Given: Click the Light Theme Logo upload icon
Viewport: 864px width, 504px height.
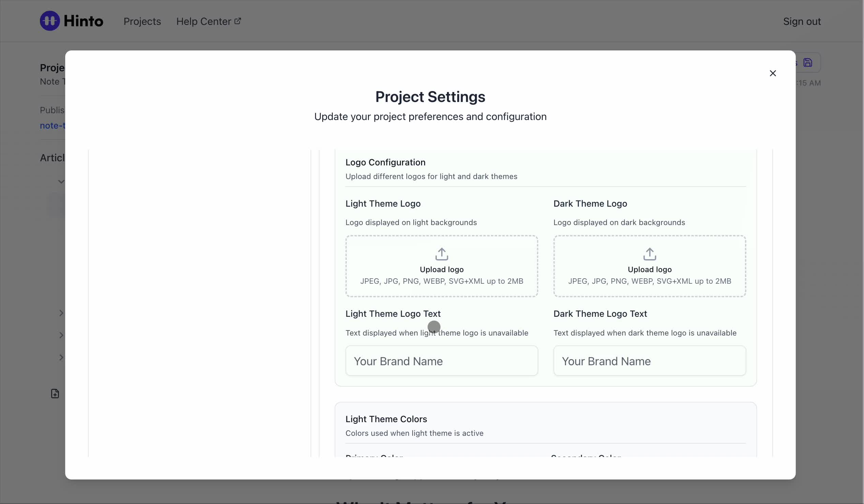Looking at the screenshot, I should 442,254.
